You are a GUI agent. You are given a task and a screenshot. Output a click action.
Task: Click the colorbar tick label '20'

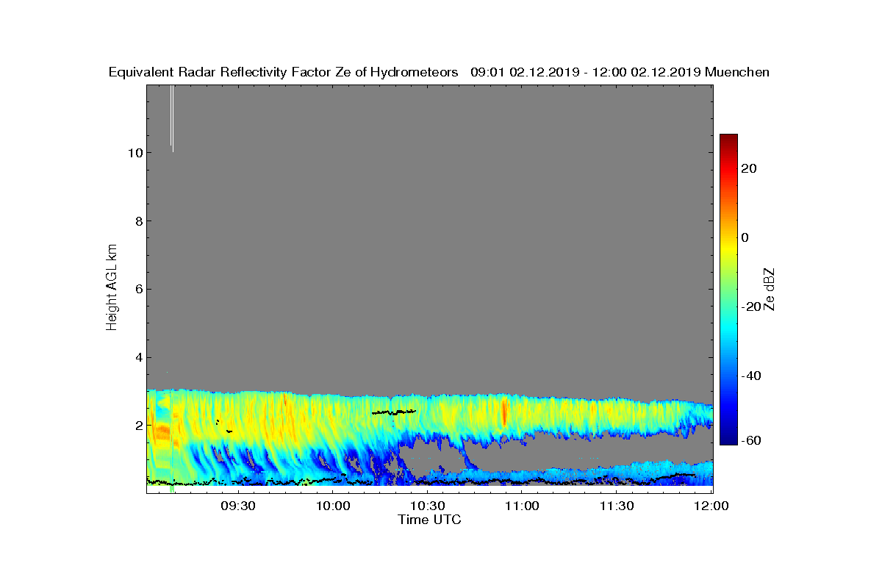point(750,168)
